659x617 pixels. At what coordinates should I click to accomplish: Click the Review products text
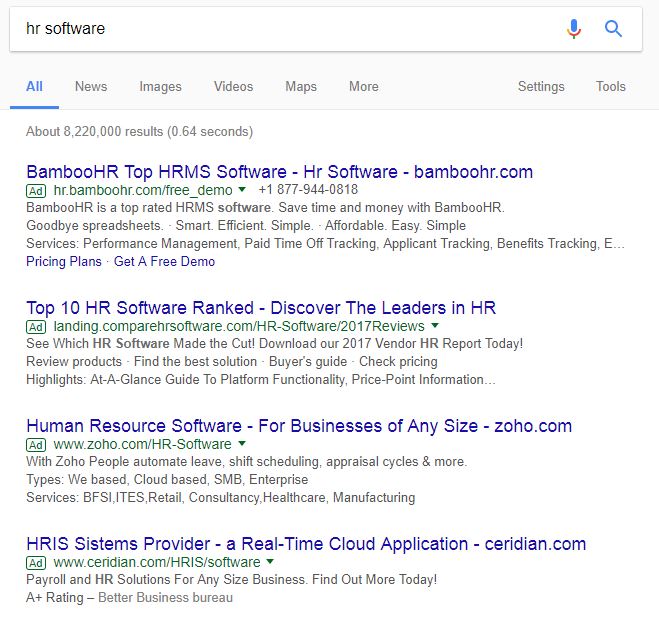tap(74, 361)
